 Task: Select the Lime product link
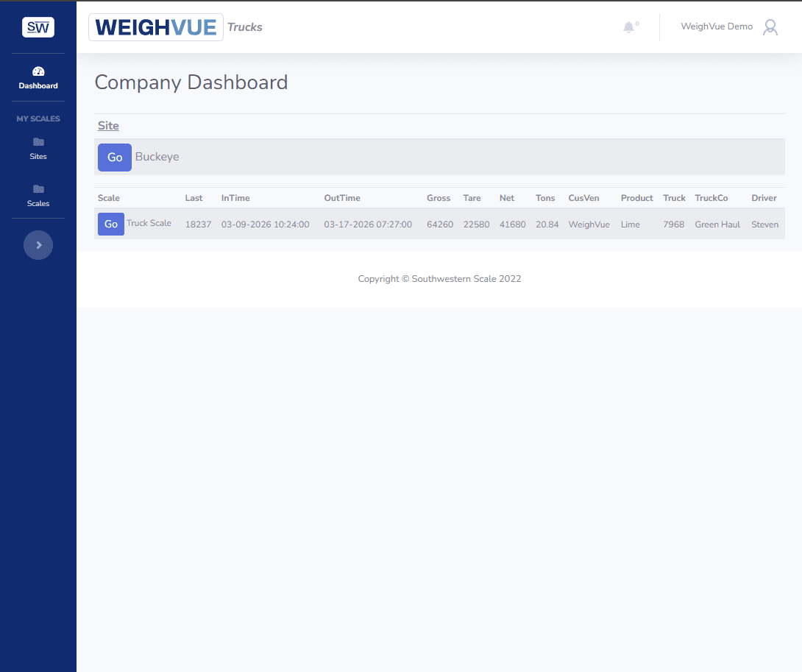[630, 224]
